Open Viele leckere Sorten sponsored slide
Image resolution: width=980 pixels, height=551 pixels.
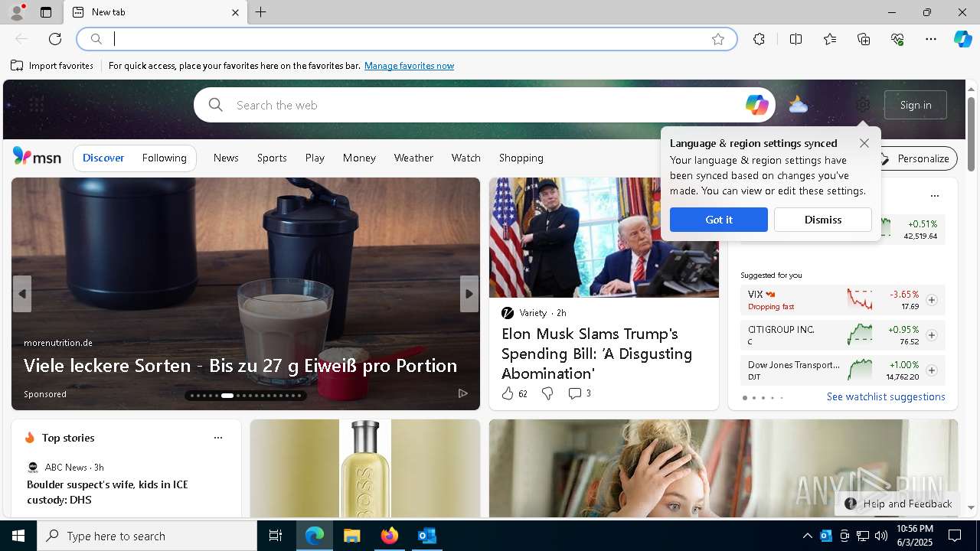tap(240, 365)
